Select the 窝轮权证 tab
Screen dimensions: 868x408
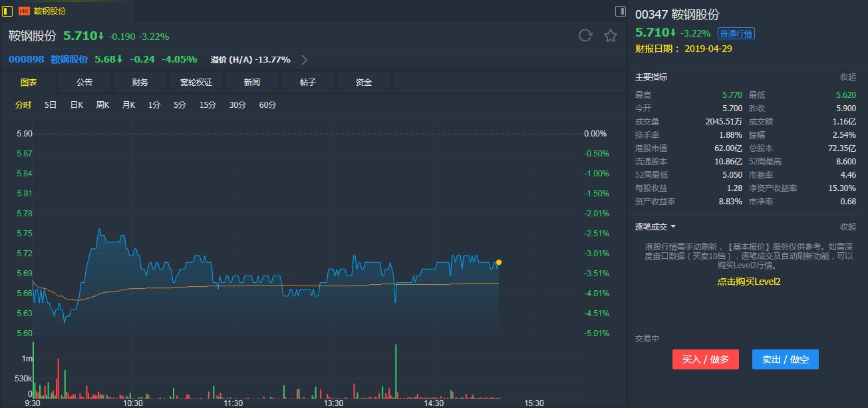[196, 83]
